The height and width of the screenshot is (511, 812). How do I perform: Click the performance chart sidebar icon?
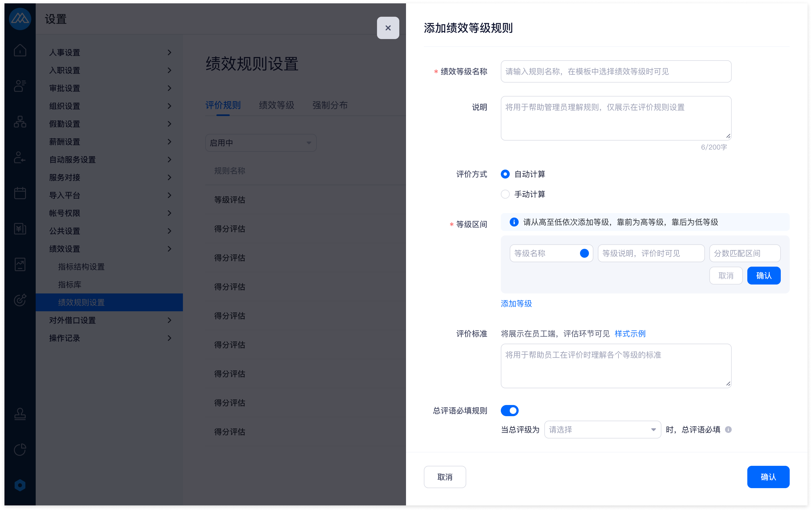(20, 264)
